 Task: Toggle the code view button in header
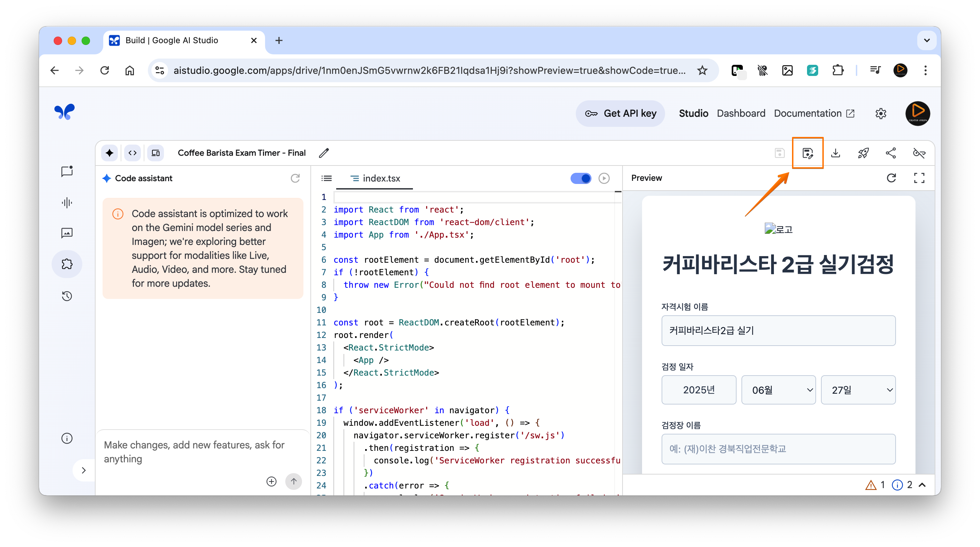133,153
